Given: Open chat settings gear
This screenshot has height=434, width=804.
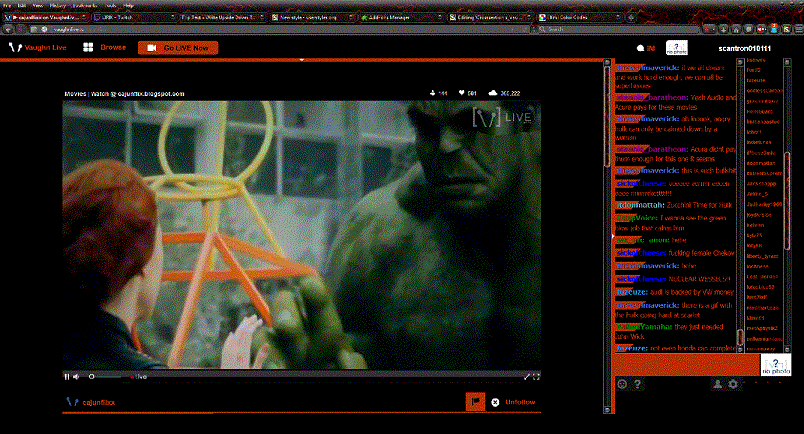Looking at the screenshot, I should tap(734, 384).
